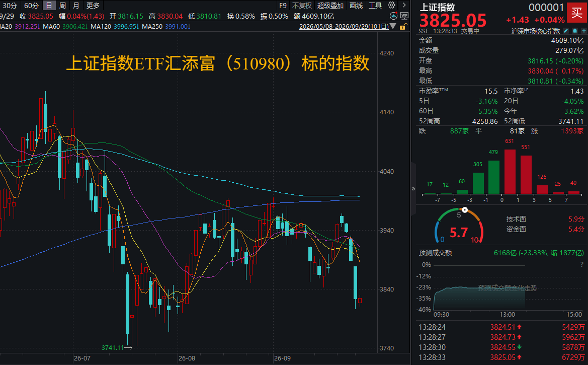Click the 52周高 value 4258.86
Screen dimensions: 588x365
click(x=484, y=121)
